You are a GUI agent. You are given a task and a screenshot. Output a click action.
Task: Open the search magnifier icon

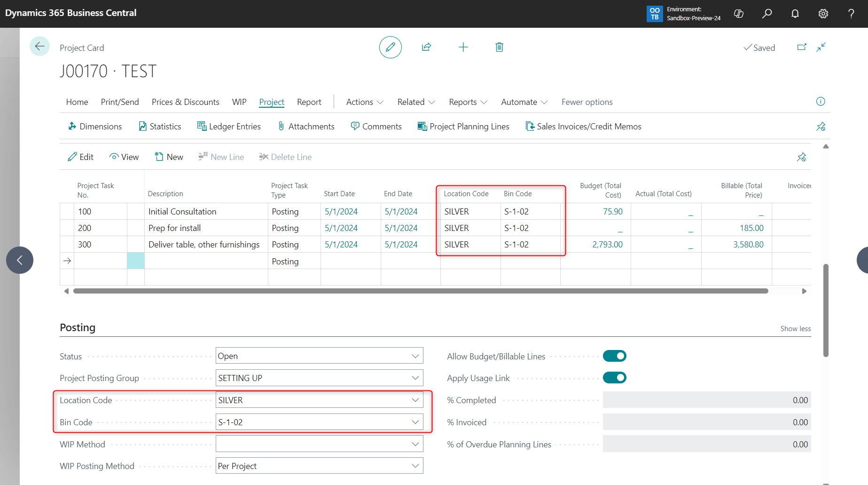click(x=767, y=14)
